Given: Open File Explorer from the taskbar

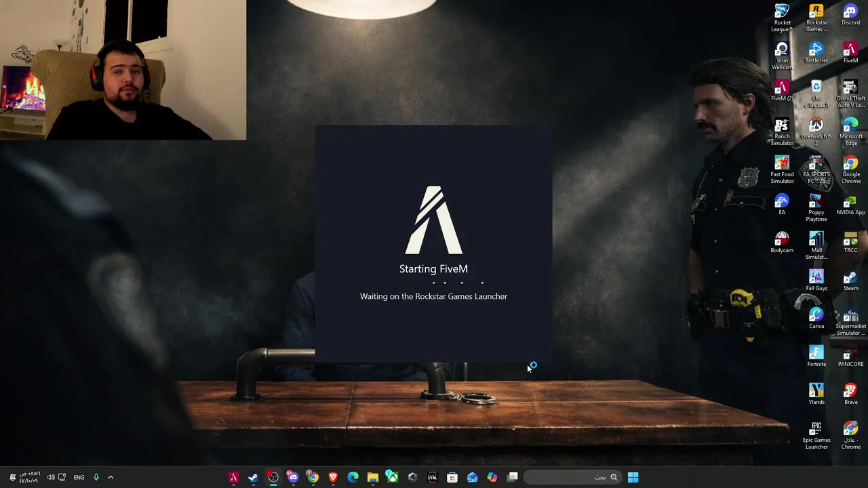Looking at the screenshot, I should coord(372,477).
